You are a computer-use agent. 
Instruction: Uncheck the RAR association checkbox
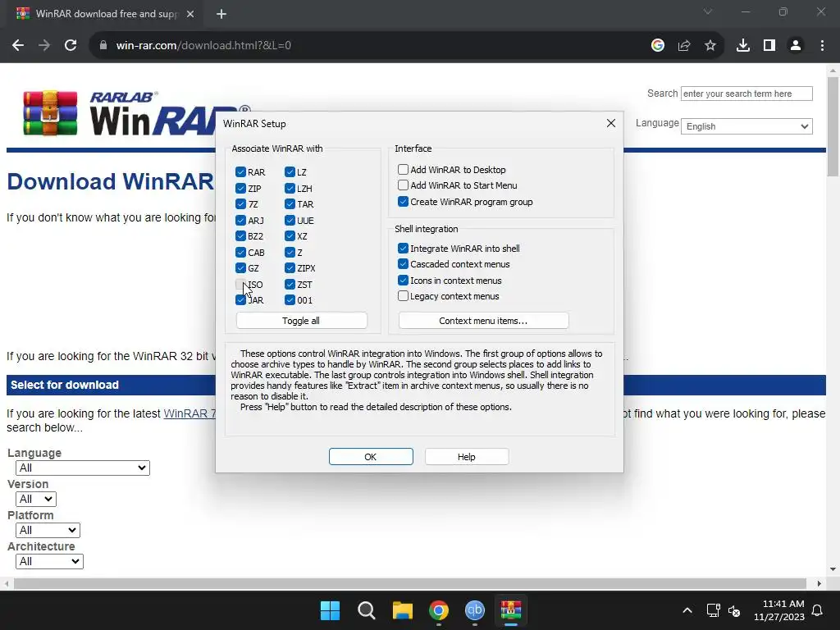click(240, 172)
